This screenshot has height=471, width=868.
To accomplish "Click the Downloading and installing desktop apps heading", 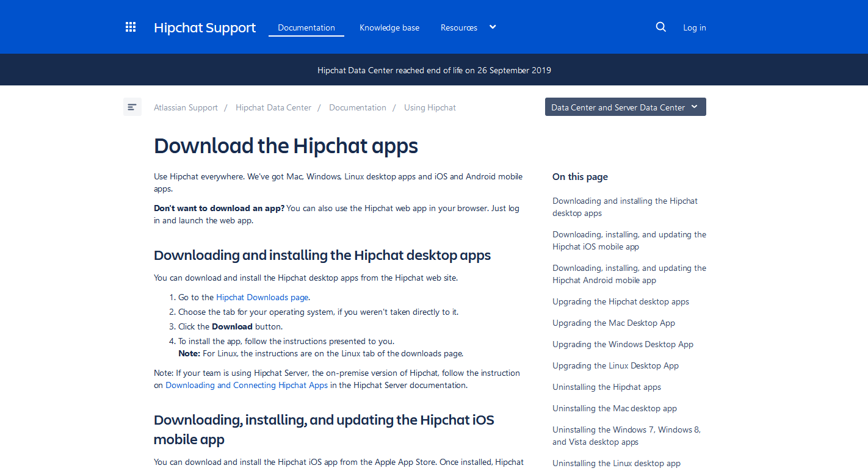I will (x=322, y=255).
